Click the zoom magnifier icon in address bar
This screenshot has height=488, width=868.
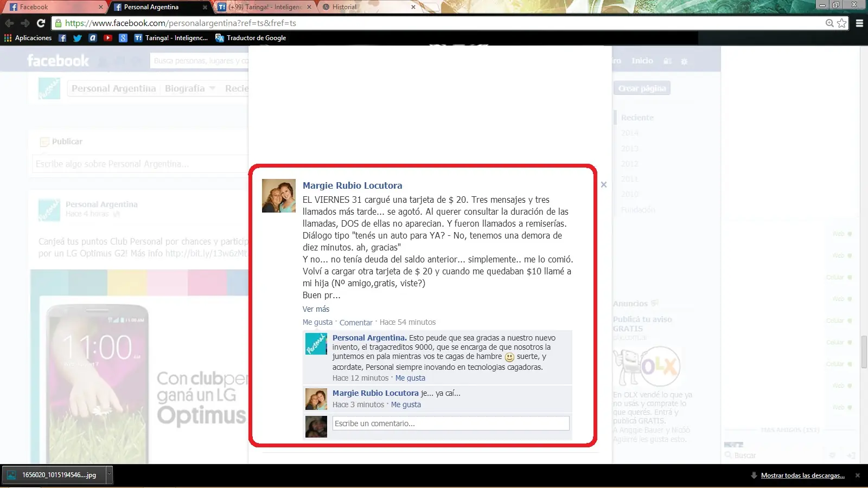(x=829, y=23)
